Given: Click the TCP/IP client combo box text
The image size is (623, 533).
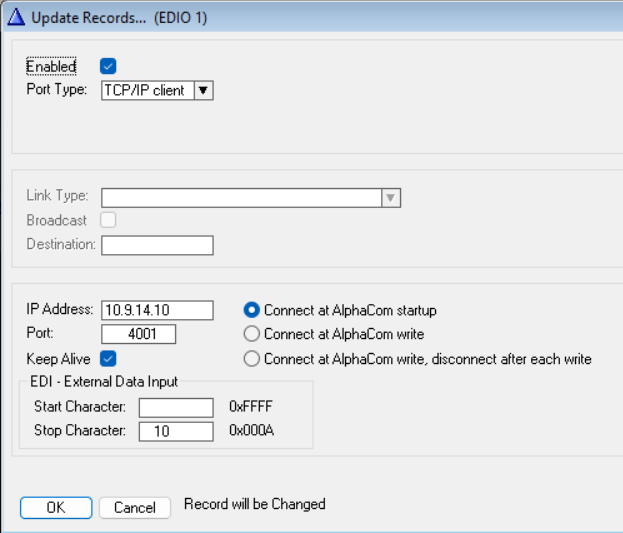Looking at the screenshot, I should click(x=147, y=91).
